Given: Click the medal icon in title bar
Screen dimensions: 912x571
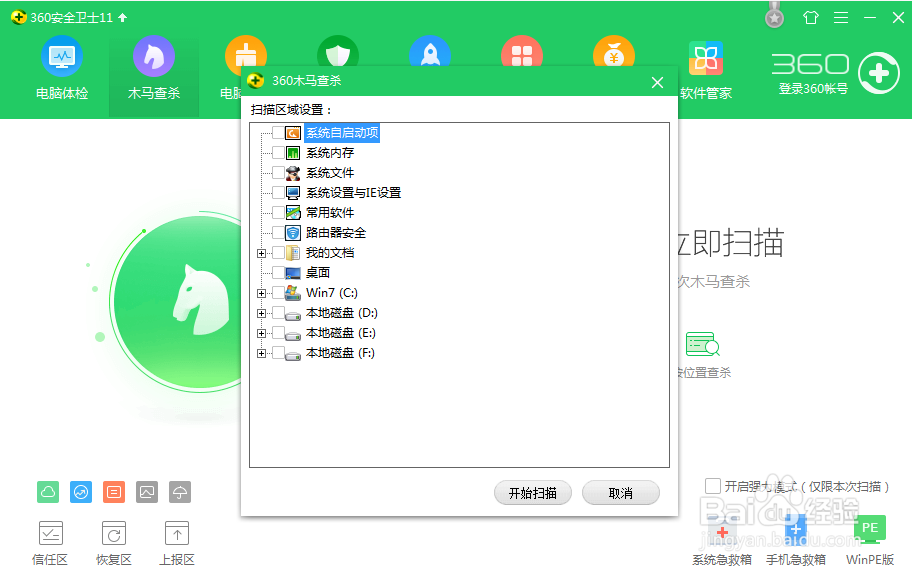Looking at the screenshot, I should coord(774,16).
